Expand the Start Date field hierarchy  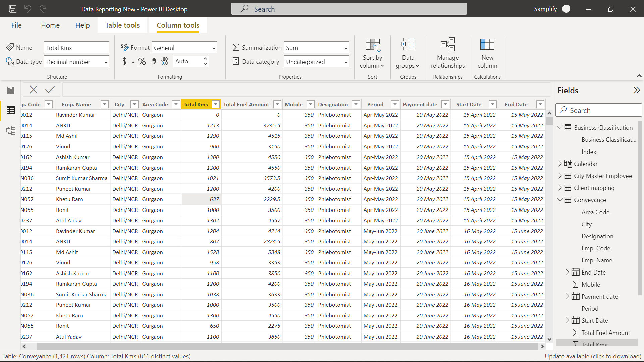(568, 320)
